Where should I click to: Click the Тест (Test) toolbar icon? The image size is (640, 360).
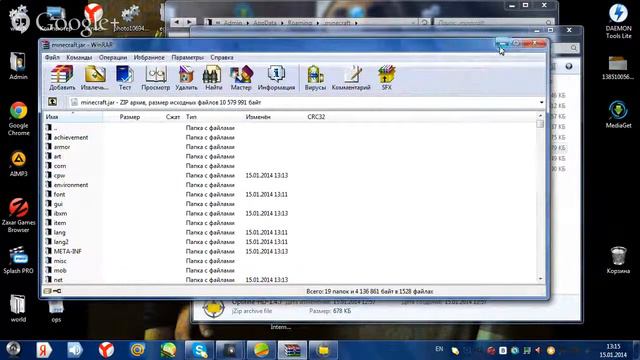125,77
